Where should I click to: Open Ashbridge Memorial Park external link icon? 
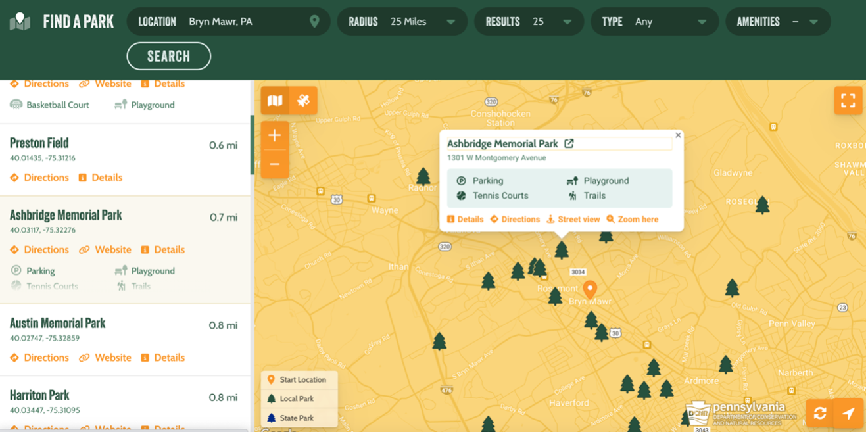569,143
